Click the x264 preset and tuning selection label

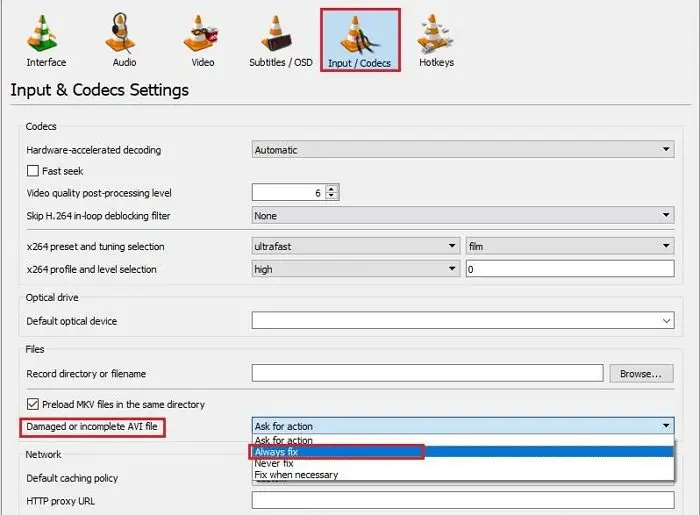(x=95, y=247)
